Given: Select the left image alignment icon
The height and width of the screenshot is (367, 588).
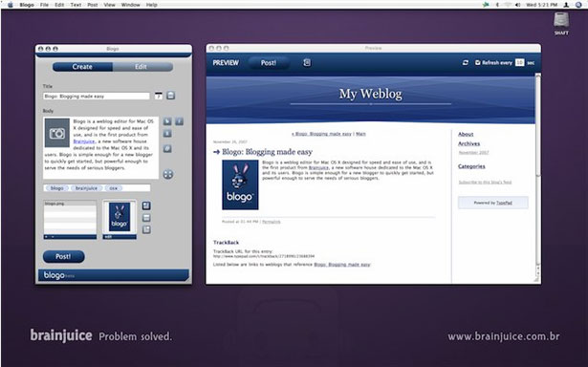Looking at the screenshot, I should click(x=146, y=205).
